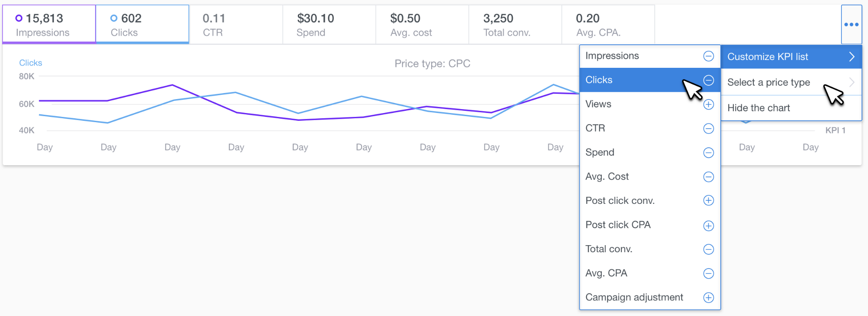Remove CTR via its minus icon
The width and height of the screenshot is (868, 316).
coord(708,129)
